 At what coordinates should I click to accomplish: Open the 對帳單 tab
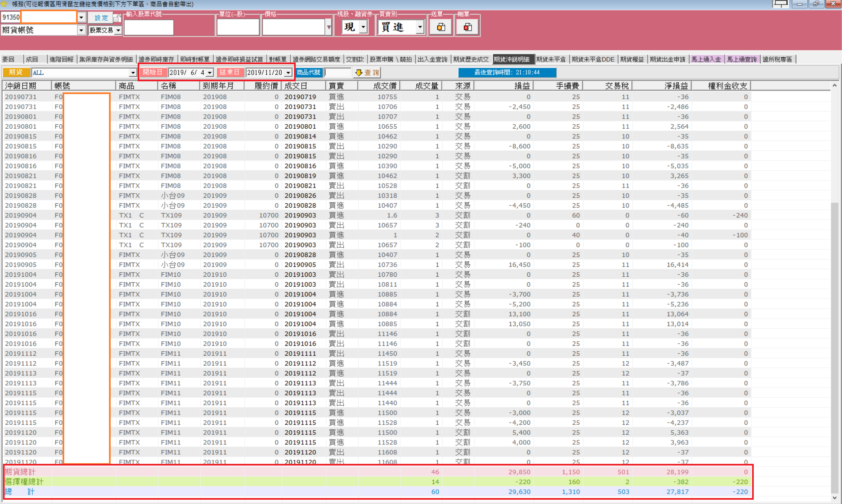coord(278,59)
